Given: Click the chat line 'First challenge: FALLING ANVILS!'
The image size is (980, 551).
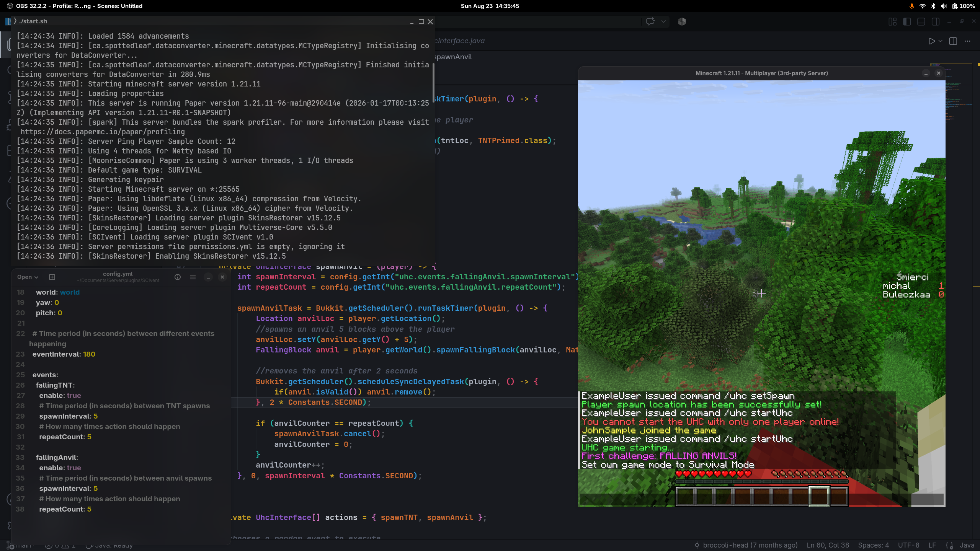Looking at the screenshot, I should pyautogui.click(x=659, y=456).
